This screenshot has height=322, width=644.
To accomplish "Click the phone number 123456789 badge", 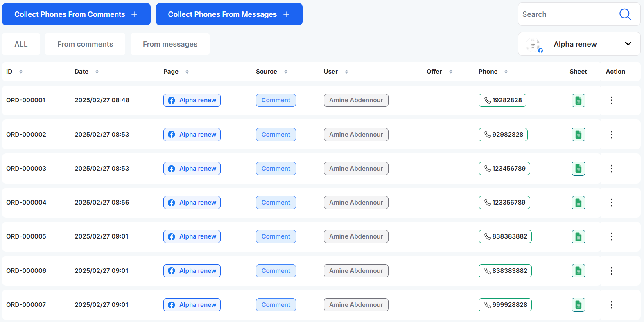I will pyautogui.click(x=504, y=169).
